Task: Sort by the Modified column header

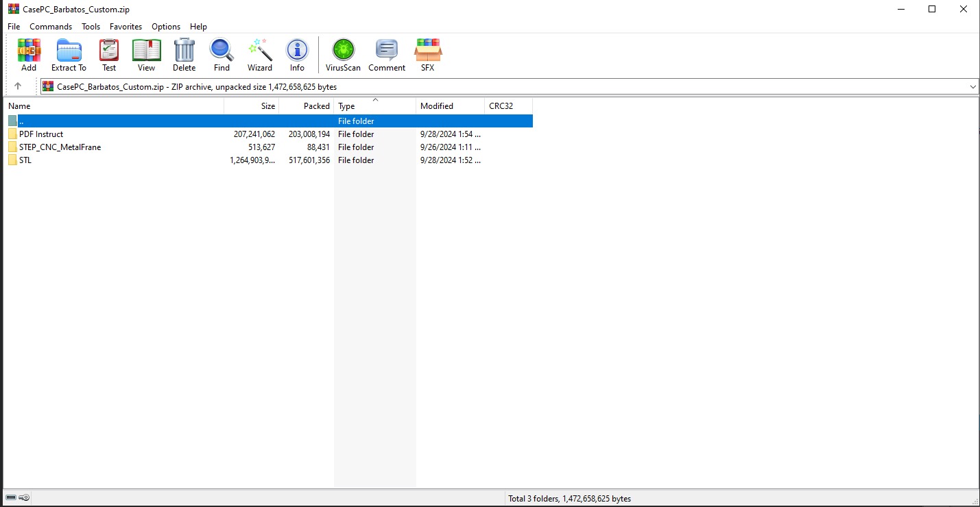Action: coord(450,106)
